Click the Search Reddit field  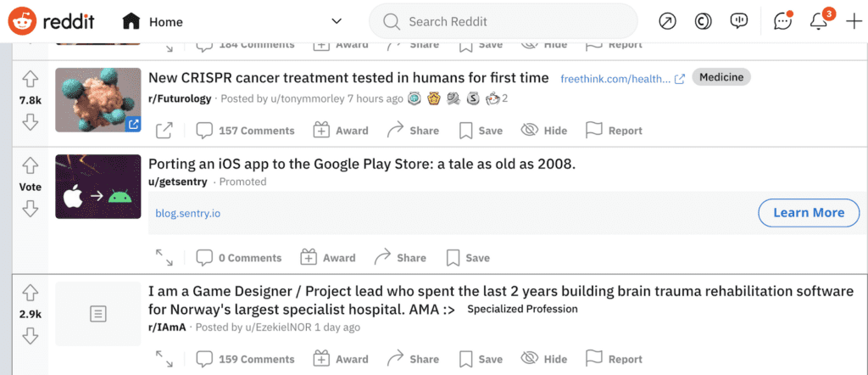pos(504,21)
